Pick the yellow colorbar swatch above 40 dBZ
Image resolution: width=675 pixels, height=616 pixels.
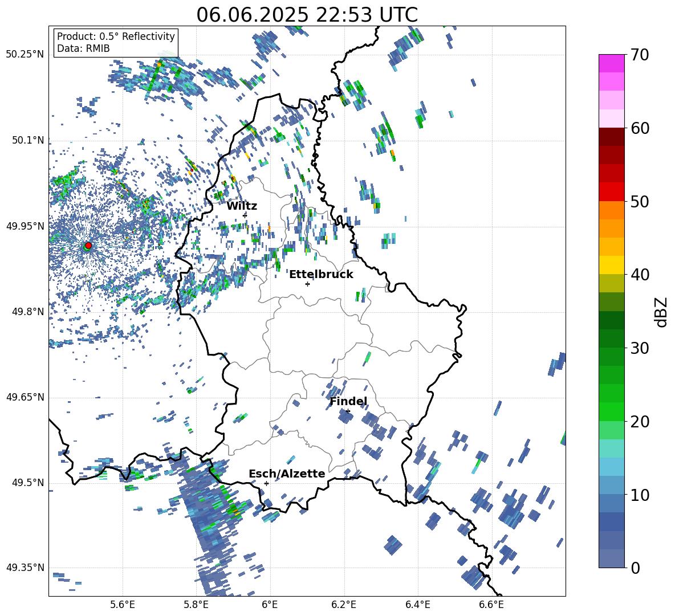pyautogui.click(x=611, y=265)
